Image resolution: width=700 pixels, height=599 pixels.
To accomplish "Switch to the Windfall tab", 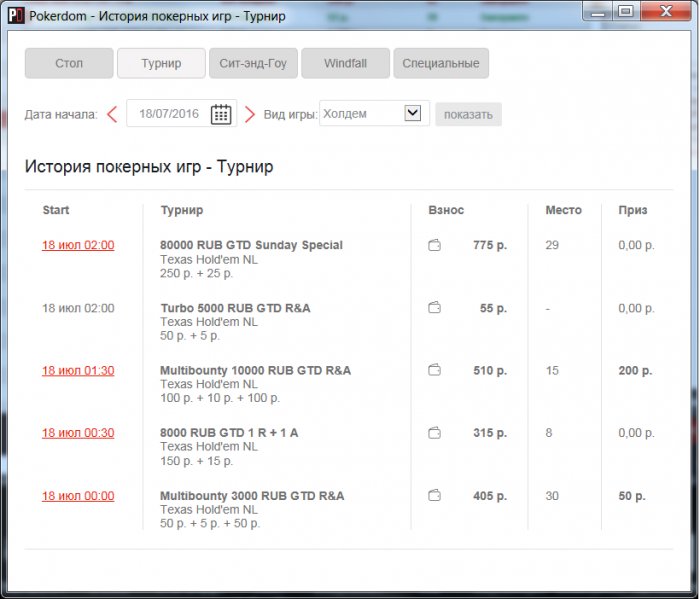I will (345, 63).
